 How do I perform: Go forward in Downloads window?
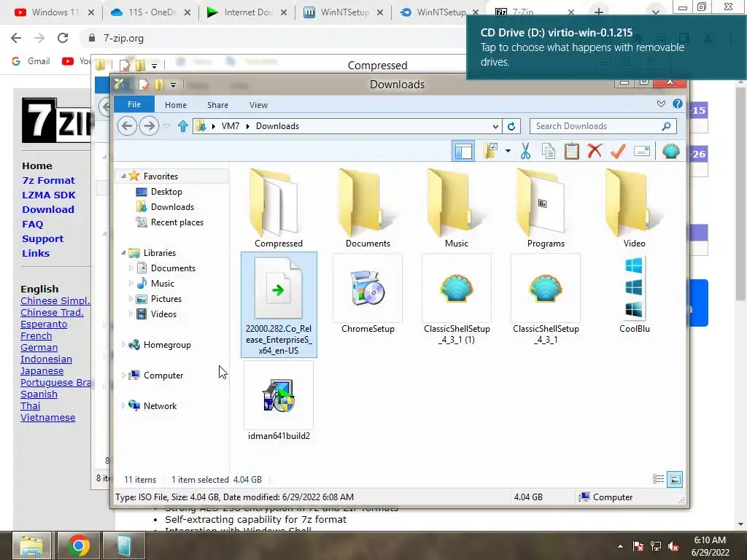tap(149, 126)
